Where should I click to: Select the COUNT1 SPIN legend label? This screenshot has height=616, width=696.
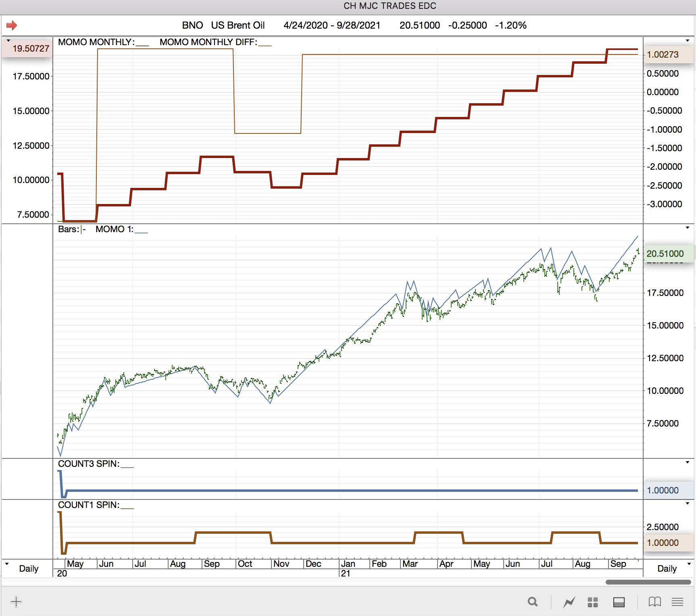(x=89, y=505)
